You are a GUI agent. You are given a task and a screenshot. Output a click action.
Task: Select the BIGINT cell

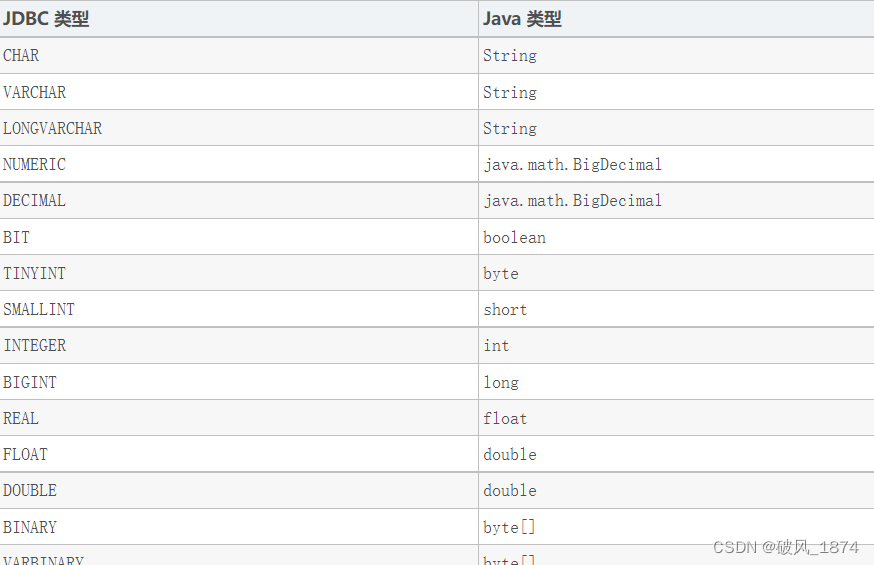click(x=239, y=382)
